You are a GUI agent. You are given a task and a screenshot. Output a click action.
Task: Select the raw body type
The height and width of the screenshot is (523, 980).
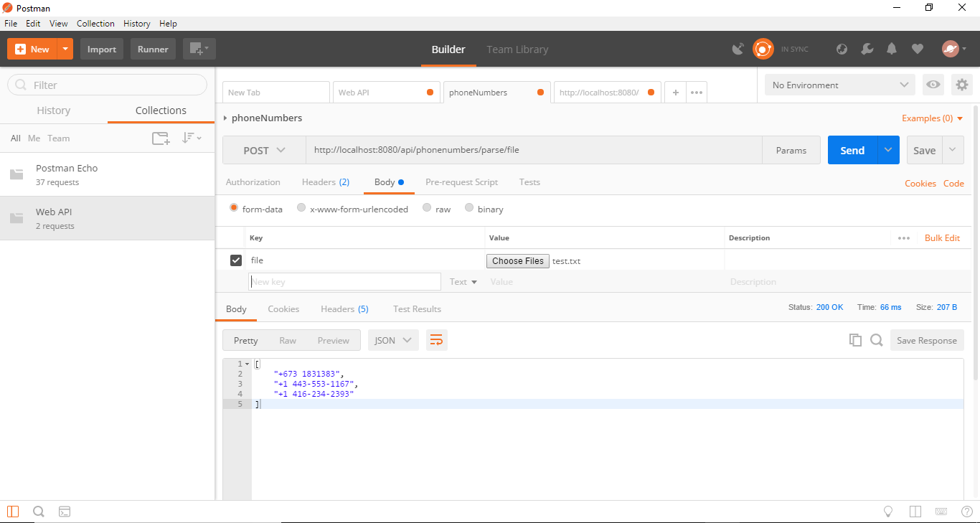pos(427,208)
